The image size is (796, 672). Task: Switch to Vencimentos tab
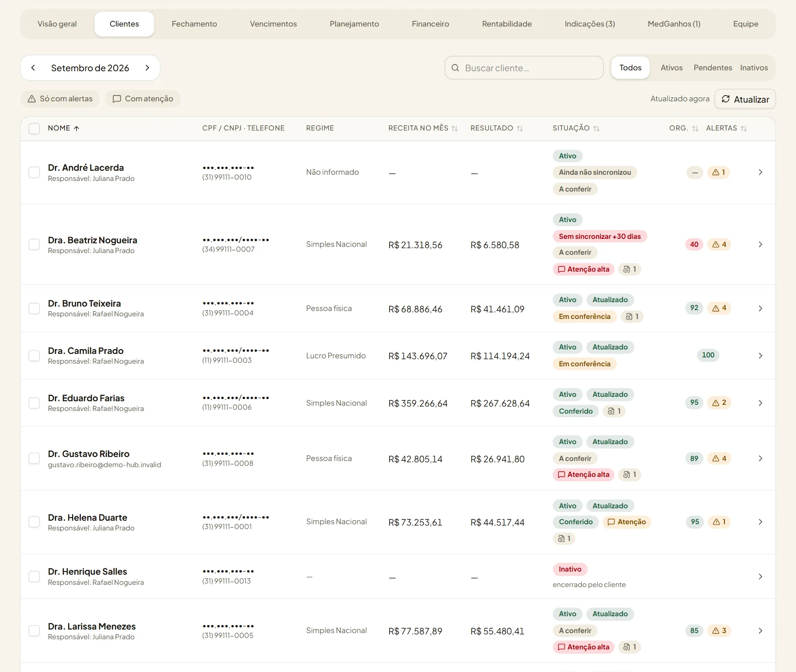[273, 24]
